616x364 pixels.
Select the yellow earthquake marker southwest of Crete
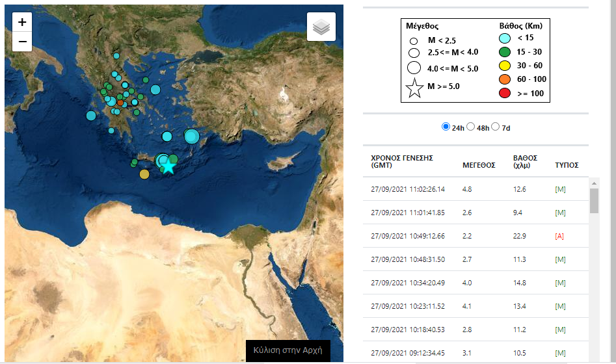click(x=144, y=174)
